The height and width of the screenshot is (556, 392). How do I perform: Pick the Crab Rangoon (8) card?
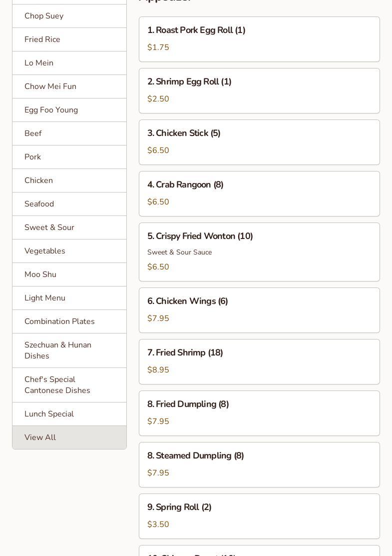(259, 193)
